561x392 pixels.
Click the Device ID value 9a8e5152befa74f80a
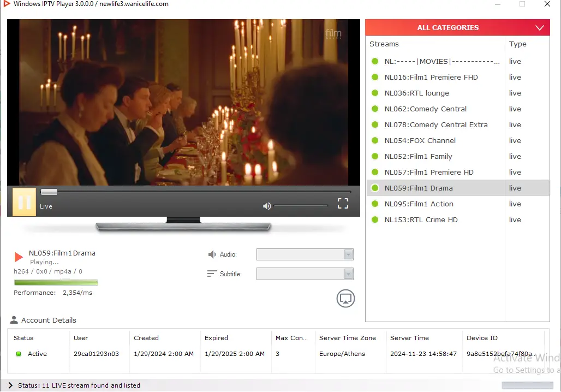coord(502,354)
